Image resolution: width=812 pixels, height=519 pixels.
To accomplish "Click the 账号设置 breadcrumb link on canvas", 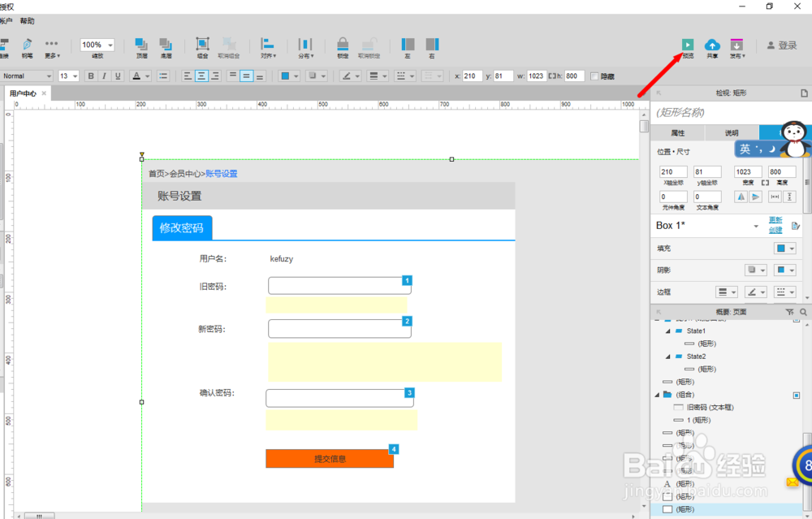I will coord(222,174).
